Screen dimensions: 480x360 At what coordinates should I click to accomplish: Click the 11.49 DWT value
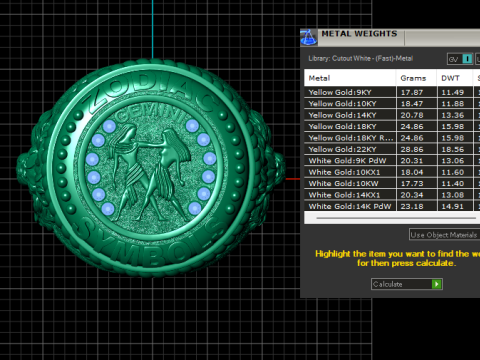coord(453,92)
